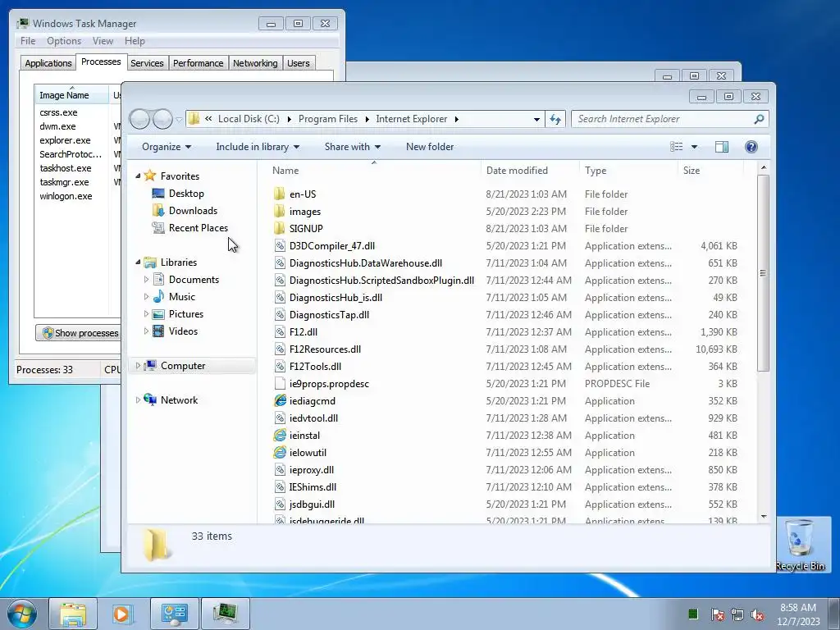Sort files by the Name column header
The width and height of the screenshot is (840, 630).
(x=374, y=171)
